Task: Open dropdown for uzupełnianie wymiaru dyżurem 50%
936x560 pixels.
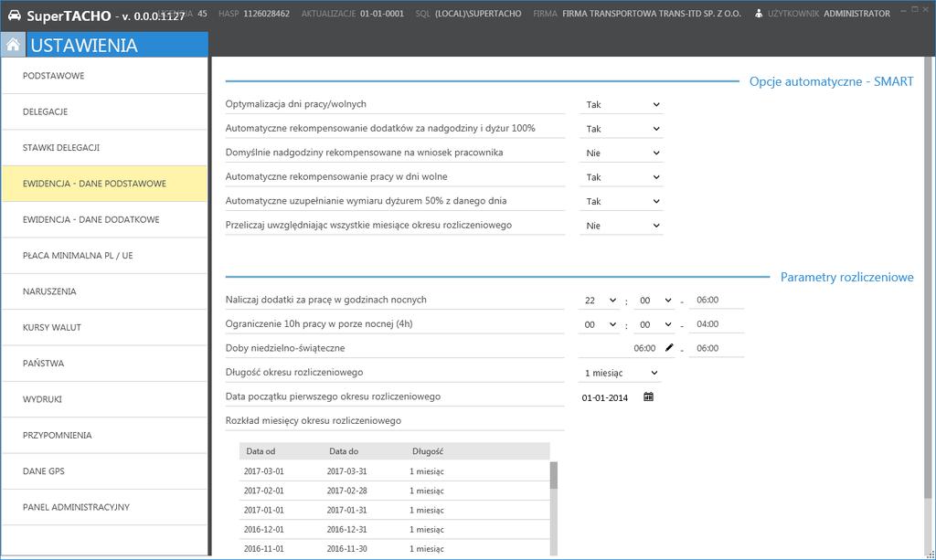Action: click(622, 202)
